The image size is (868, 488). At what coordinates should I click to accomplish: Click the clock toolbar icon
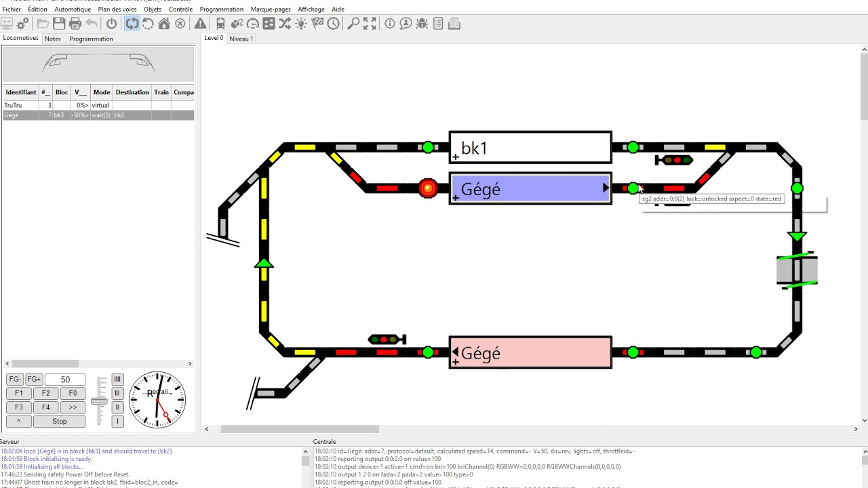point(334,24)
